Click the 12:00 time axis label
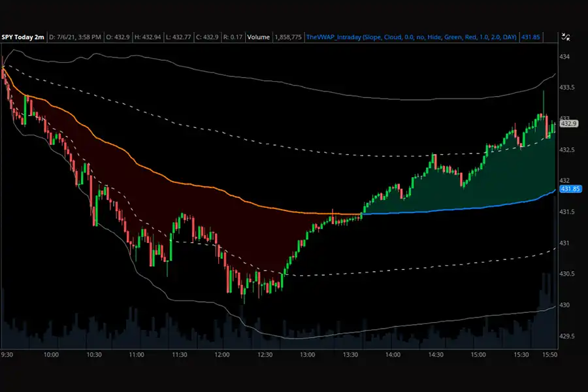588x392 pixels. 222,355
